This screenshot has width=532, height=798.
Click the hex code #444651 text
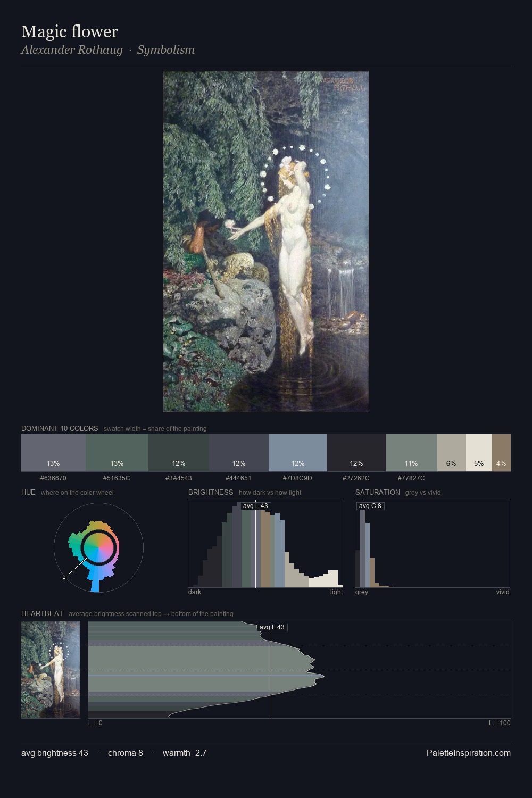pos(238,478)
